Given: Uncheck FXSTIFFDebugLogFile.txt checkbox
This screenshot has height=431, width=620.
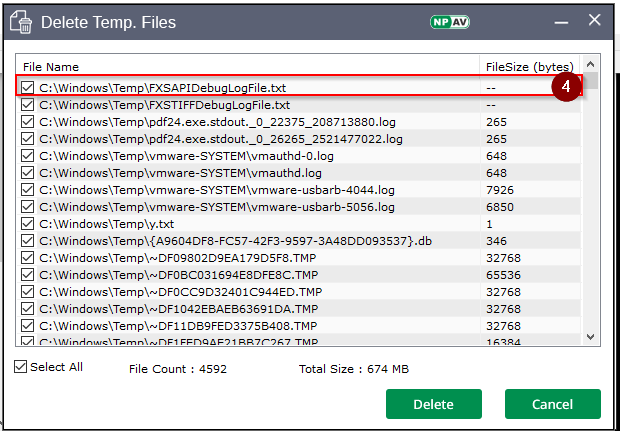Looking at the screenshot, I should 28,105.
